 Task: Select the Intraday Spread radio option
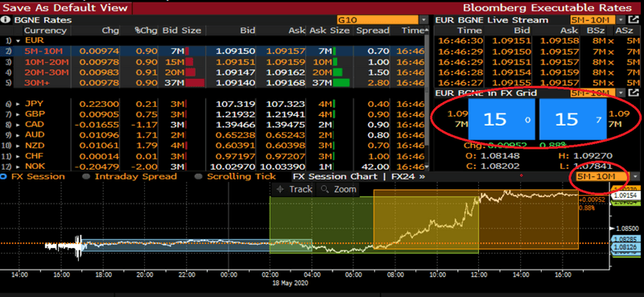click(130, 176)
